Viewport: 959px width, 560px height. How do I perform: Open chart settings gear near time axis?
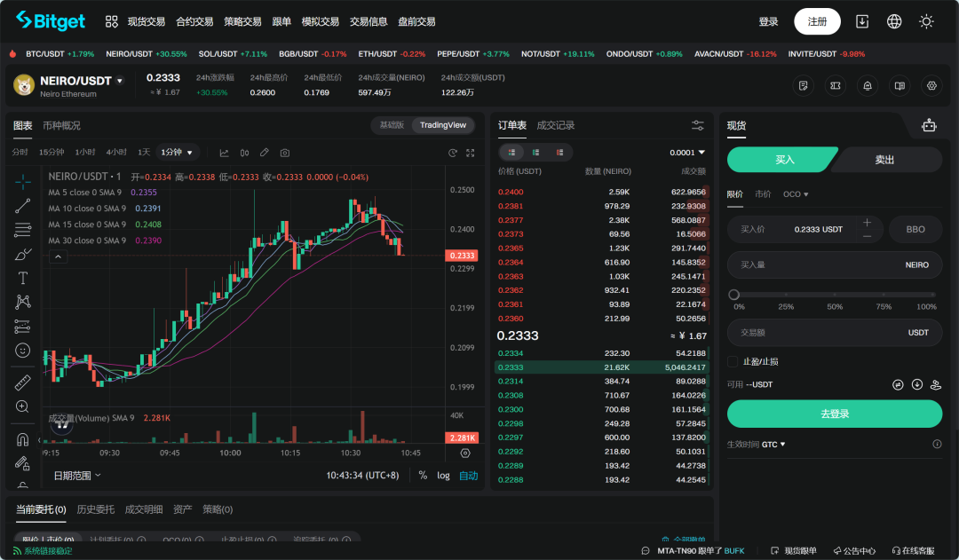click(x=465, y=453)
